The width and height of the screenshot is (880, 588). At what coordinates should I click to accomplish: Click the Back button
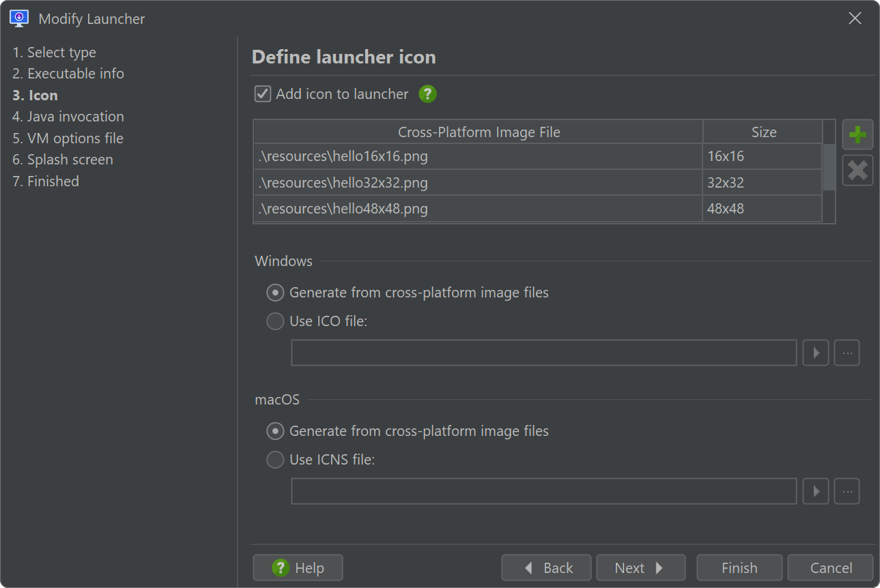coord(547,568)
